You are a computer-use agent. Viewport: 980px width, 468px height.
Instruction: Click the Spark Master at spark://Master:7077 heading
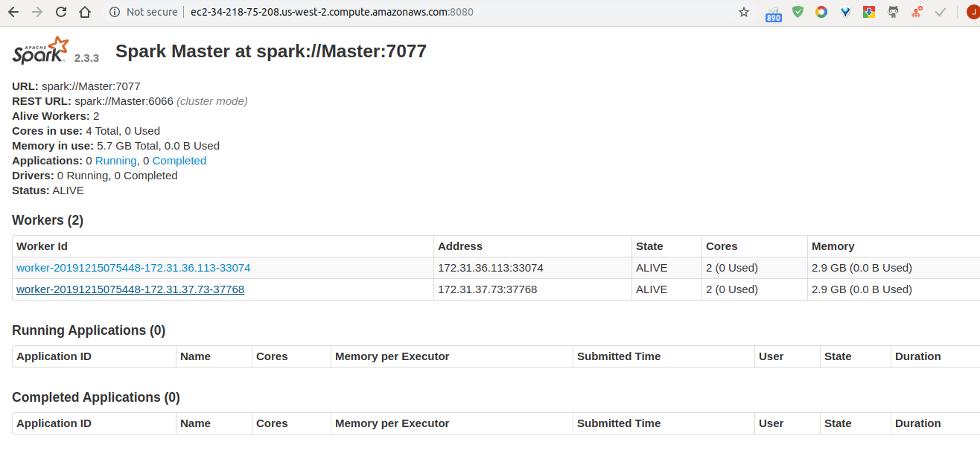[x=271, y=51]
